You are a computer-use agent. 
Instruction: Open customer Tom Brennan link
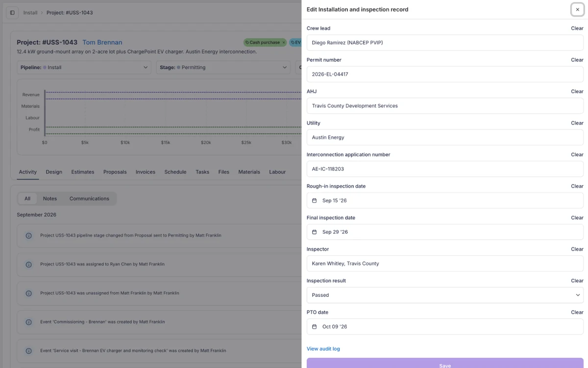(102, 43)
